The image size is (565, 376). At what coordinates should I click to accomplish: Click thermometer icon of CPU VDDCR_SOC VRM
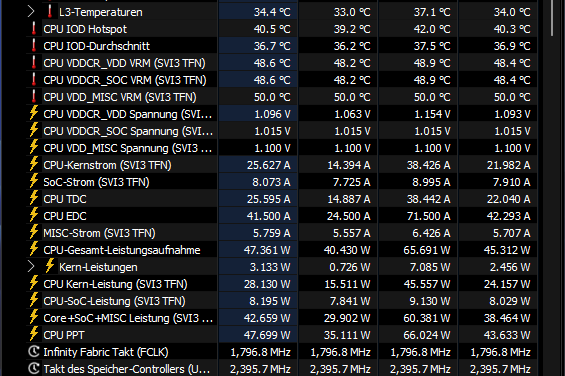[34, 79]
